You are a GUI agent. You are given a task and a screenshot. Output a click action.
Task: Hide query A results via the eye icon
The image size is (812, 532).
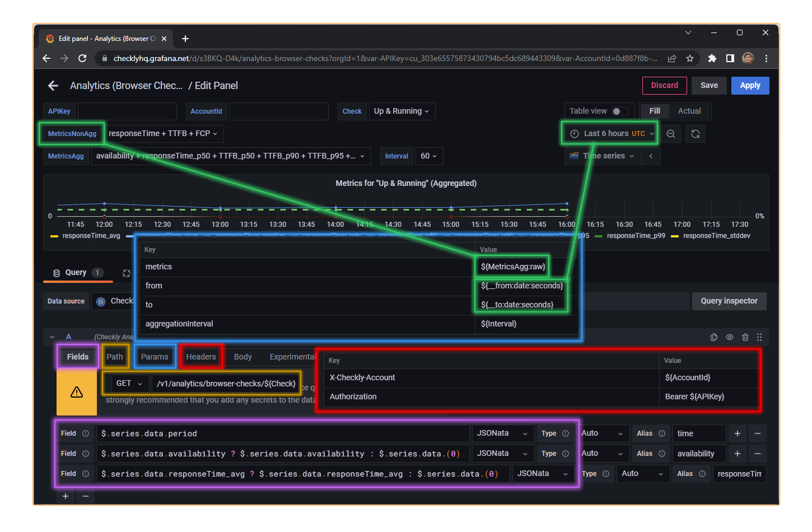(730, 337)
